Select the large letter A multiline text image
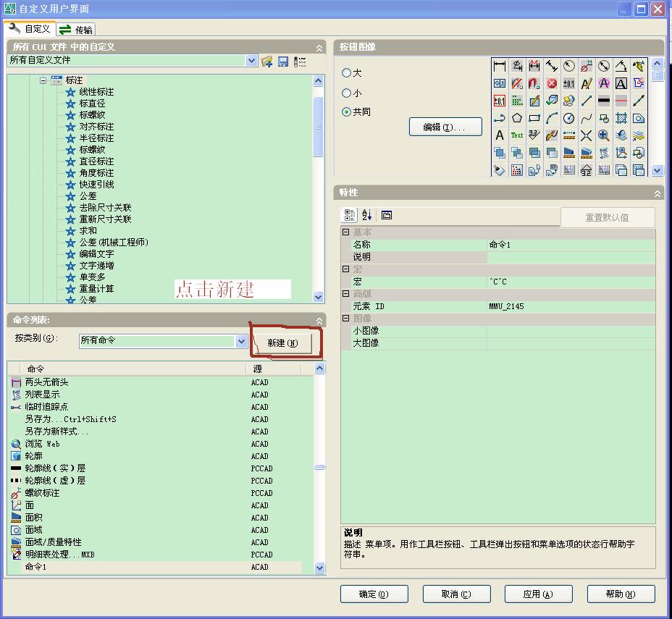The image size is (672, 619). coord(499,135)
